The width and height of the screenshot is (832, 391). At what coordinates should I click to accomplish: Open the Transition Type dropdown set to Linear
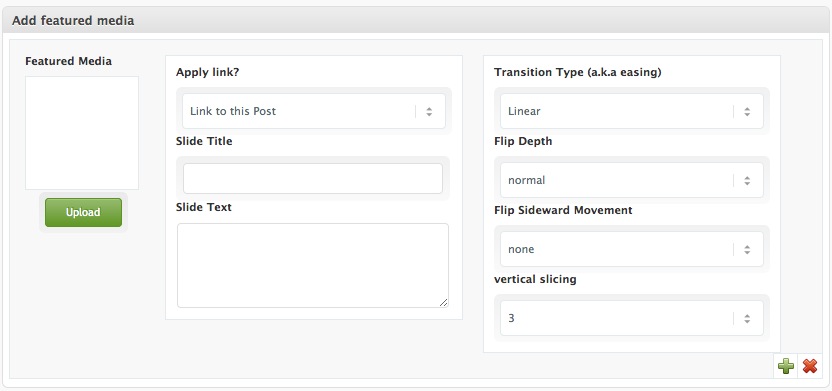point(631,111)
